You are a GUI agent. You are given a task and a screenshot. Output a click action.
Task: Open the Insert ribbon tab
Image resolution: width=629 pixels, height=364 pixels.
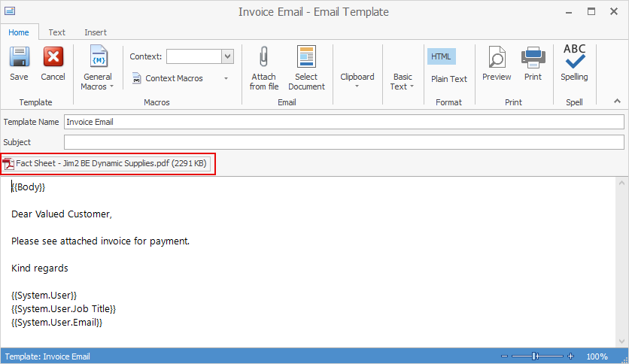pos(96,32)
